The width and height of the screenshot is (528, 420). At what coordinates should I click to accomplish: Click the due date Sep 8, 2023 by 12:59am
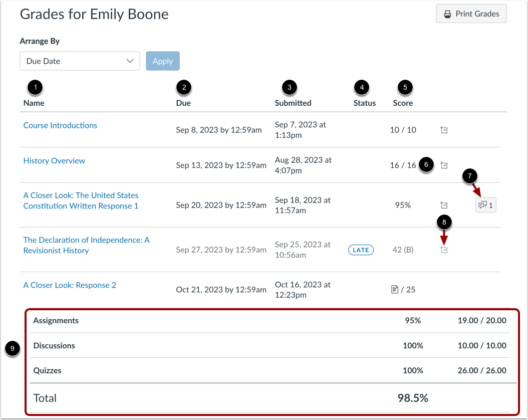(219, 130)
